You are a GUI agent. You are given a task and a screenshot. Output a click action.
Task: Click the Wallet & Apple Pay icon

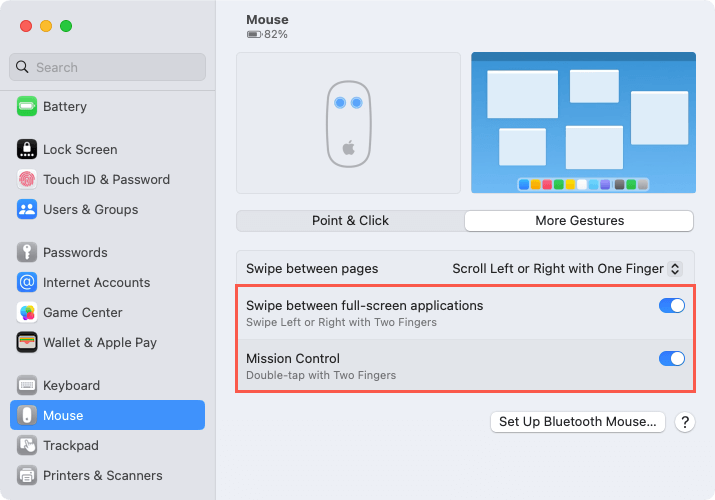[27, 342]
